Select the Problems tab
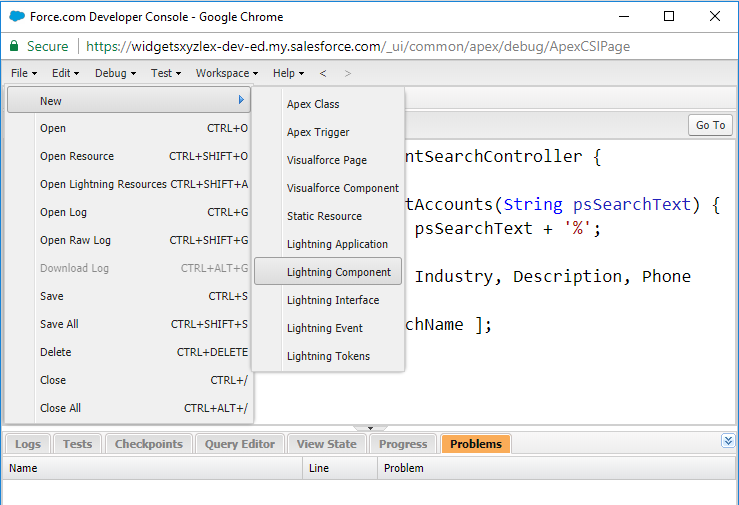The width and height of the screenshot is (739, 505). (x=476, y=444)
